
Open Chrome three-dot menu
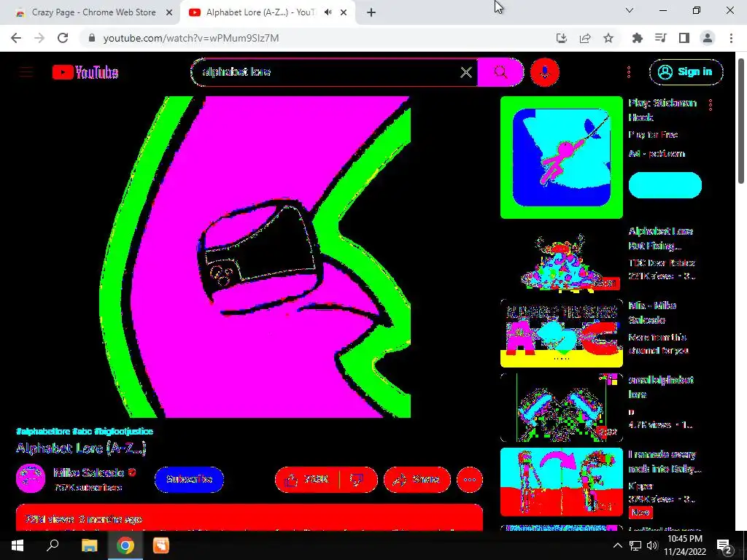coord(731,38)
